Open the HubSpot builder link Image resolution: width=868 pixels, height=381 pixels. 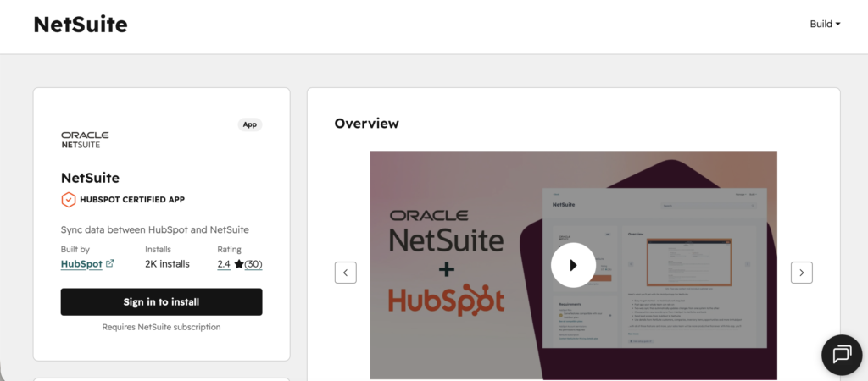(81, 264)
